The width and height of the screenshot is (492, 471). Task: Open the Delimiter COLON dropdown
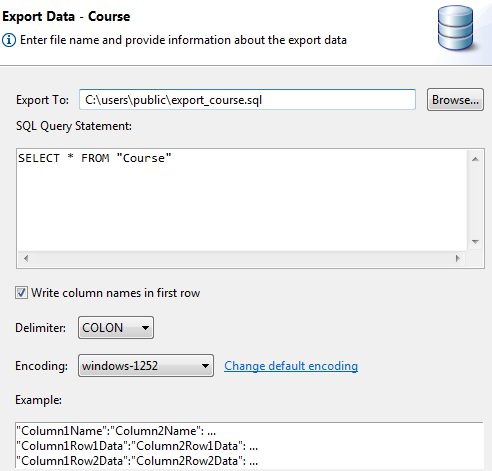tap(116, 328)
